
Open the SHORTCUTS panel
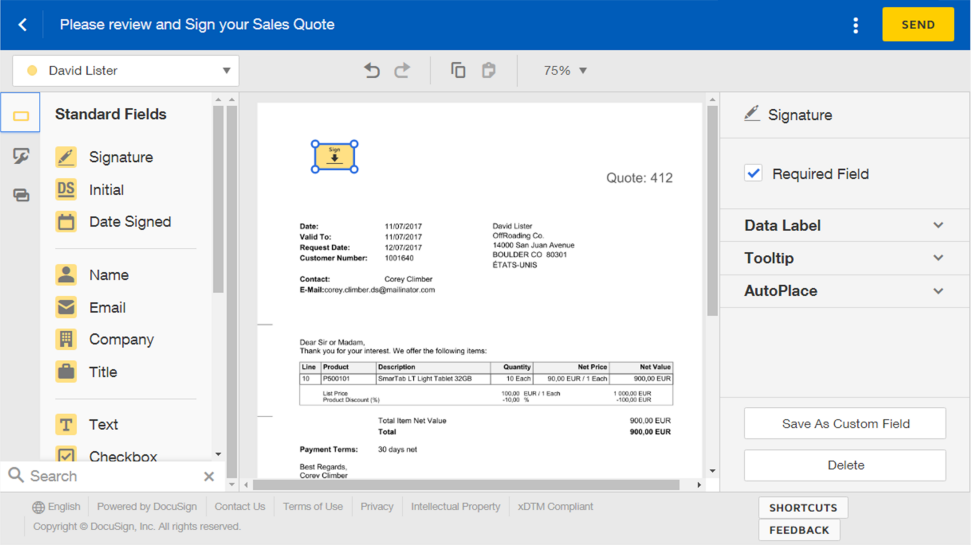point(803,508)
